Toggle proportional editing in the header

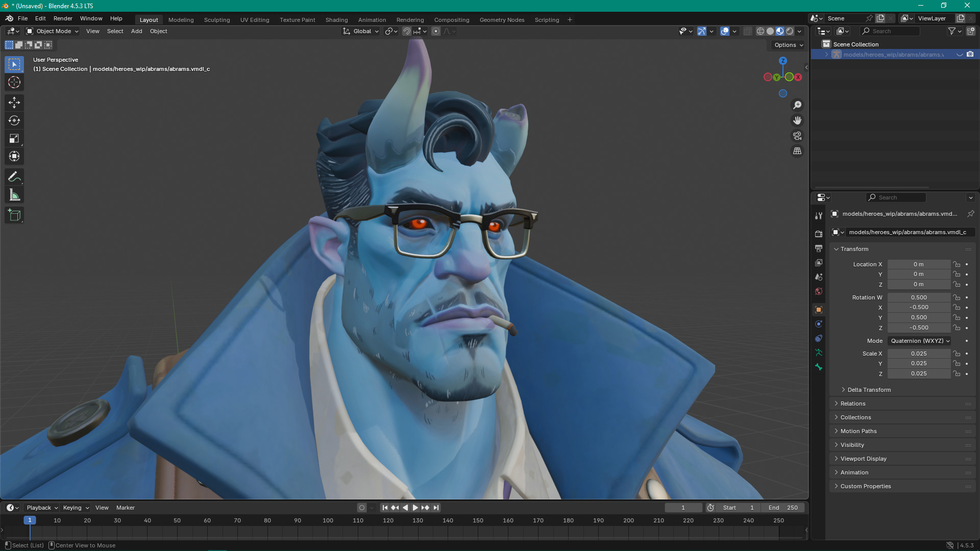coord(436,32)
